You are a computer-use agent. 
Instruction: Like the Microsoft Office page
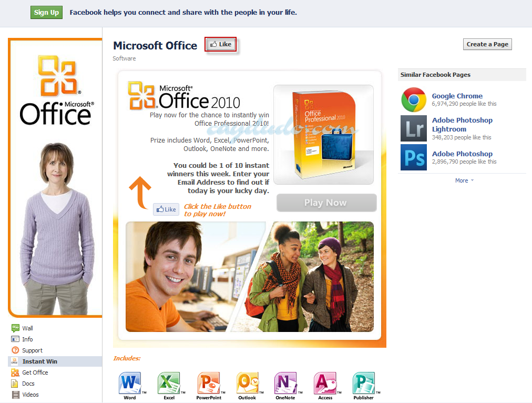tap(221, 45)
